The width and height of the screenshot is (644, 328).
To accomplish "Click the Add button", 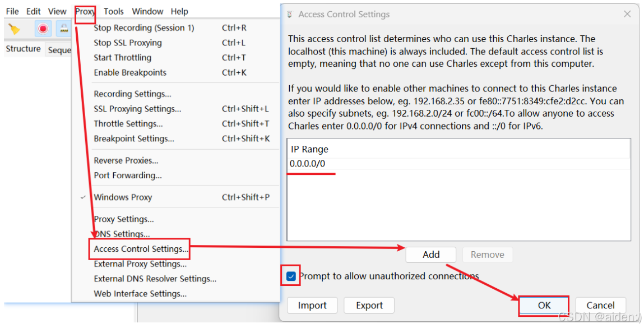I will 431,255.
